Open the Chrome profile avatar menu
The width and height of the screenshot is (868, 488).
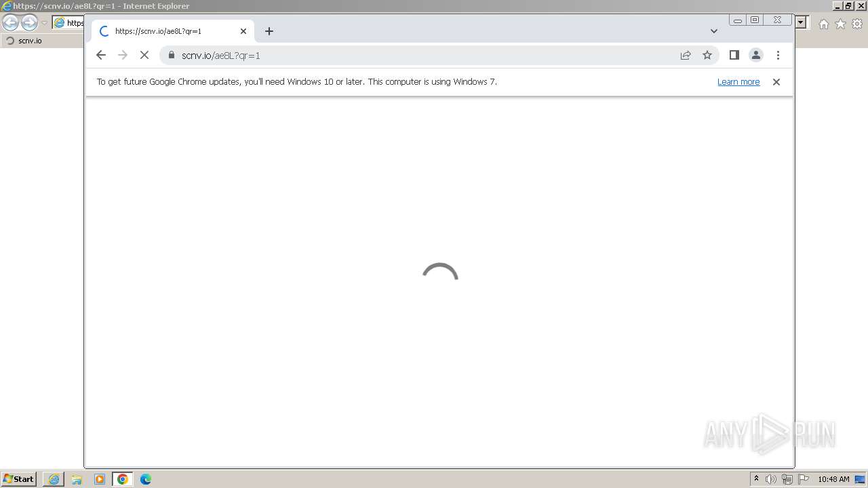pyautogui.click(x=755, y=55)
